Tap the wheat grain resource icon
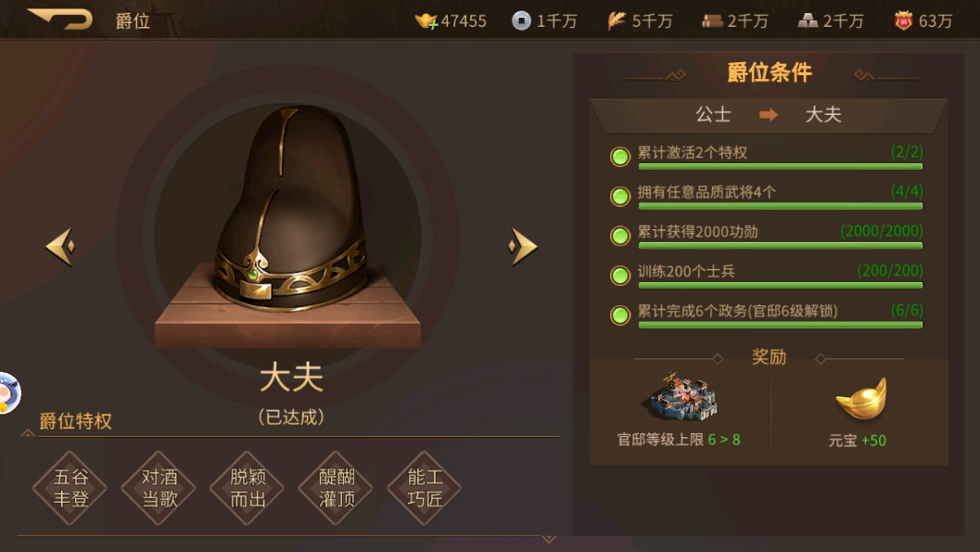 pyautogui.click(x=617, y=20)
